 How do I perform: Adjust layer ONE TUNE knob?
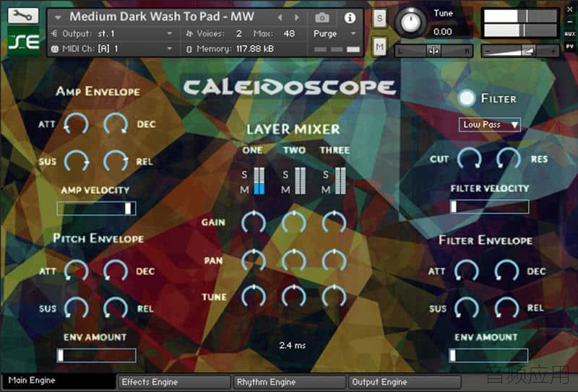tap(254, 296)
